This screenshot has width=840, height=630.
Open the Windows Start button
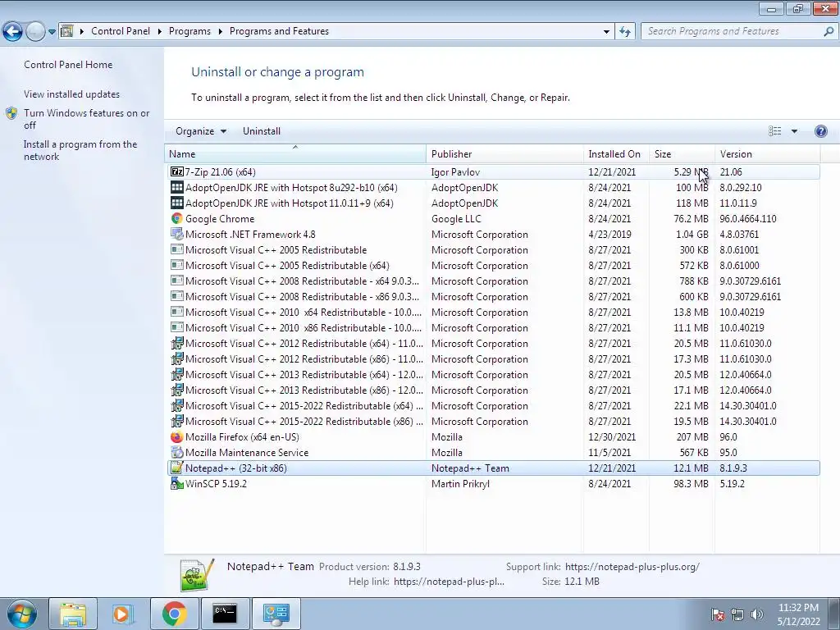pyautogui.click(x=22, y=614)
